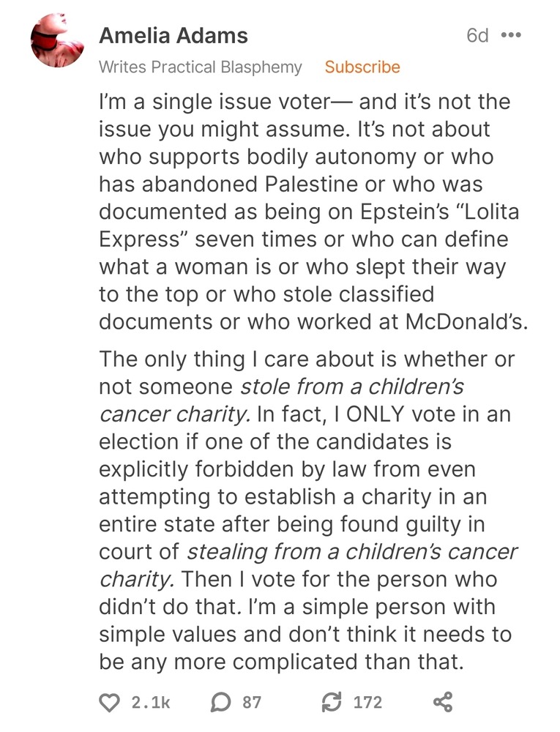
Task: Open the note via the 6d timestamp
Action: coord(477,35)
